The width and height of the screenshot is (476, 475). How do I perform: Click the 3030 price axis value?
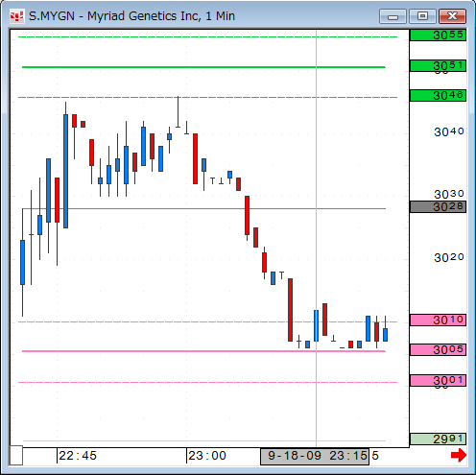click(449, 194)
